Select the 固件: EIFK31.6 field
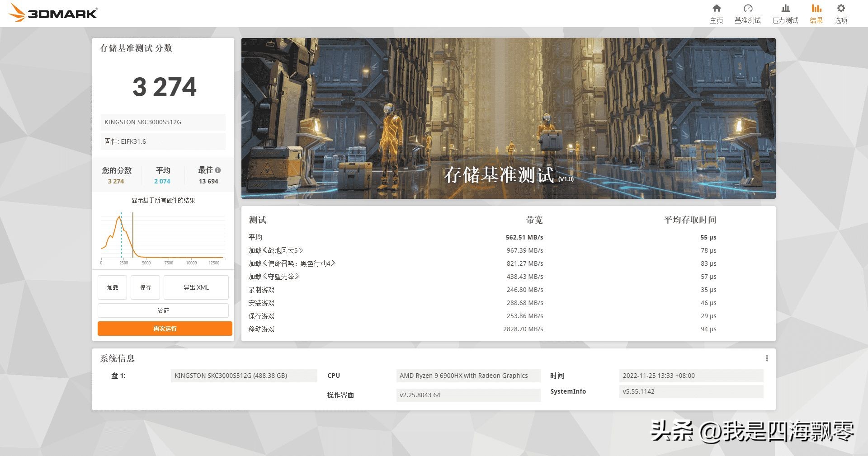The height and width of the screenshot is (456, 868). click(x=163, y=141)
